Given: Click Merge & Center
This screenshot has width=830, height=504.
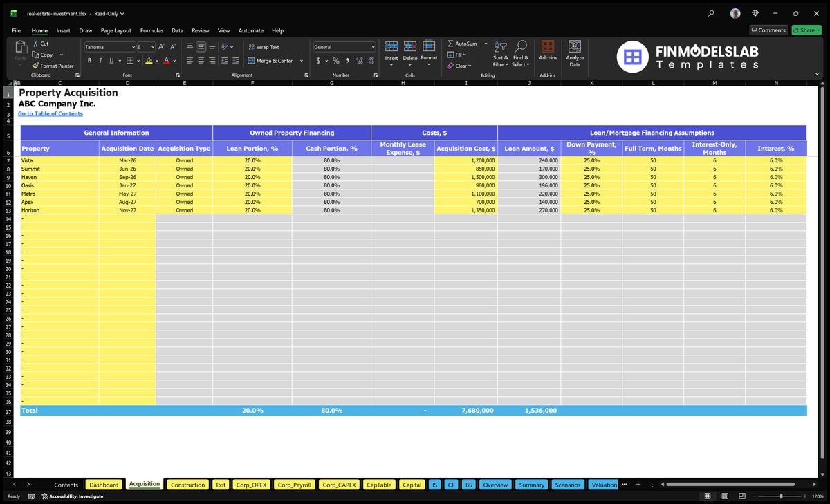Looking at the screenshot, I should point(270,61).
